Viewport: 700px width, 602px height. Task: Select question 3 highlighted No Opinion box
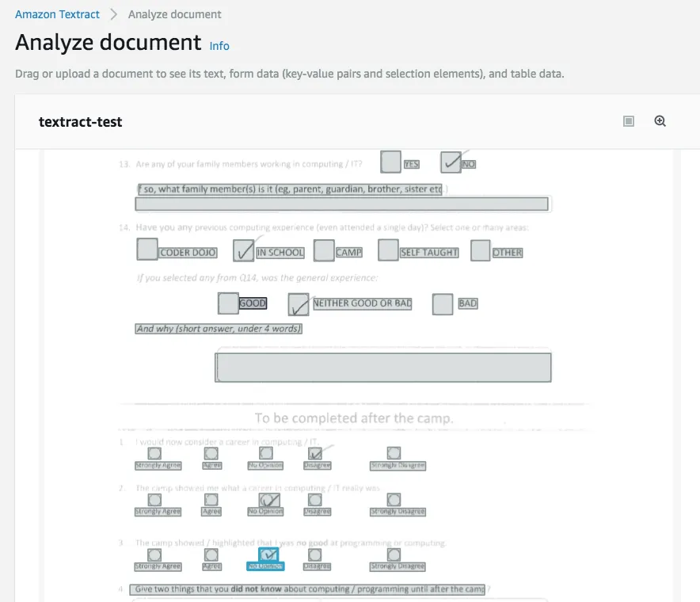pos(268,554)
